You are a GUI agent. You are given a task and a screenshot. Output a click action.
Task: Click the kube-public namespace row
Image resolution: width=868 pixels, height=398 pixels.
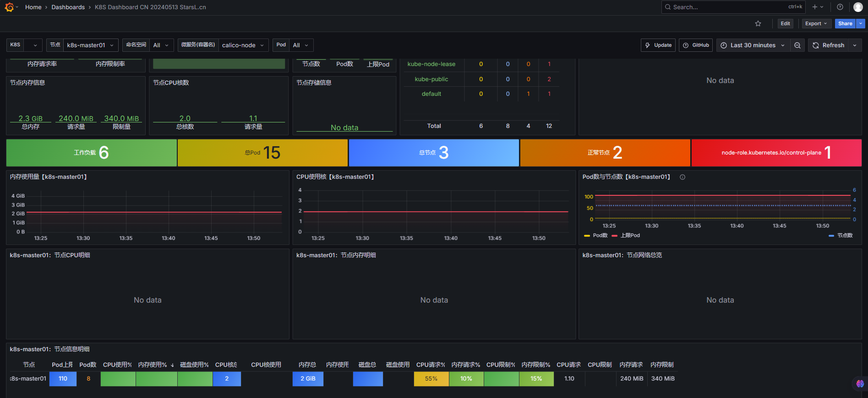point(481,79)
